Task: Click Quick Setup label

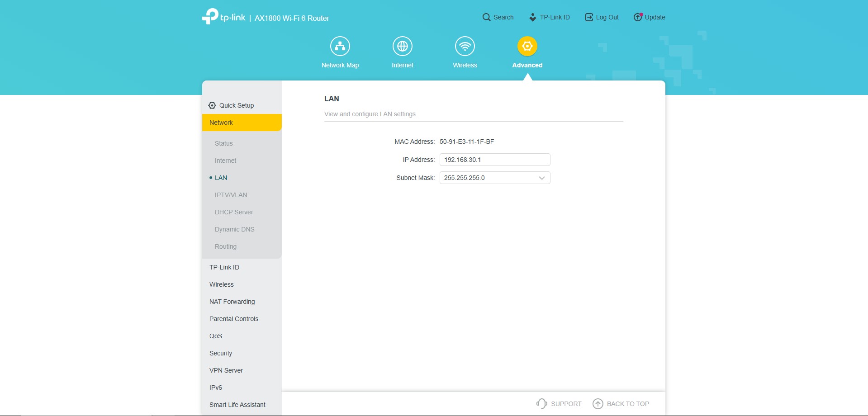Action: [x=237, y=105]
